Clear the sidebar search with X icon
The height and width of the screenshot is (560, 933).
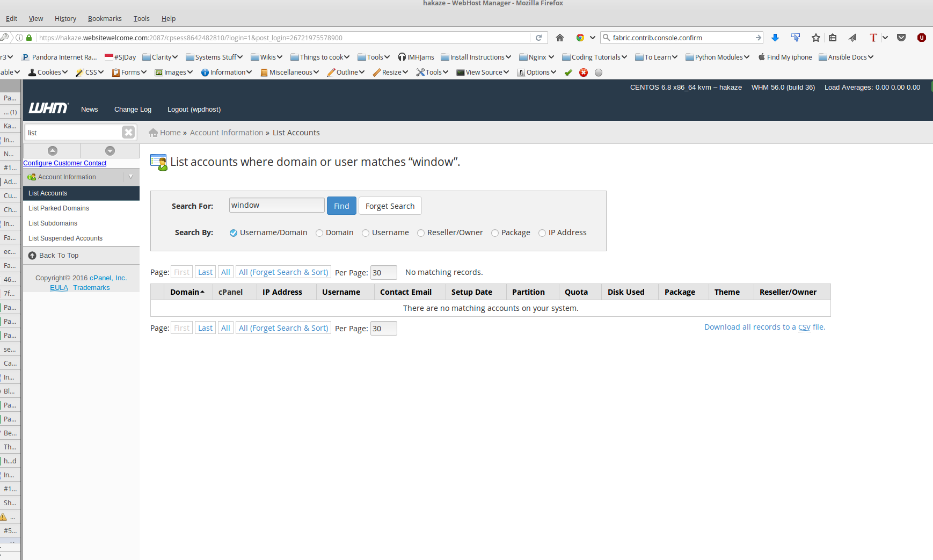pos(128,133)
